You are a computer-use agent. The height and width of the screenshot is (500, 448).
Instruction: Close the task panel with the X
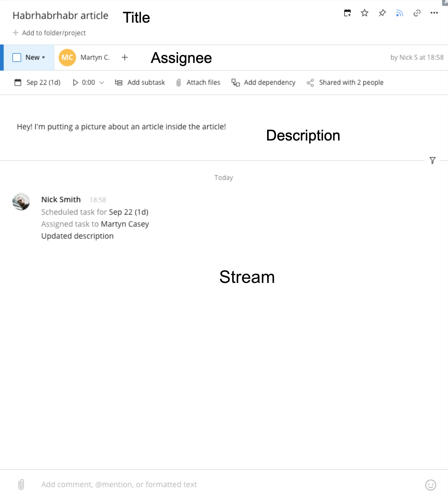pyautogui.click(x=445, y=2)
